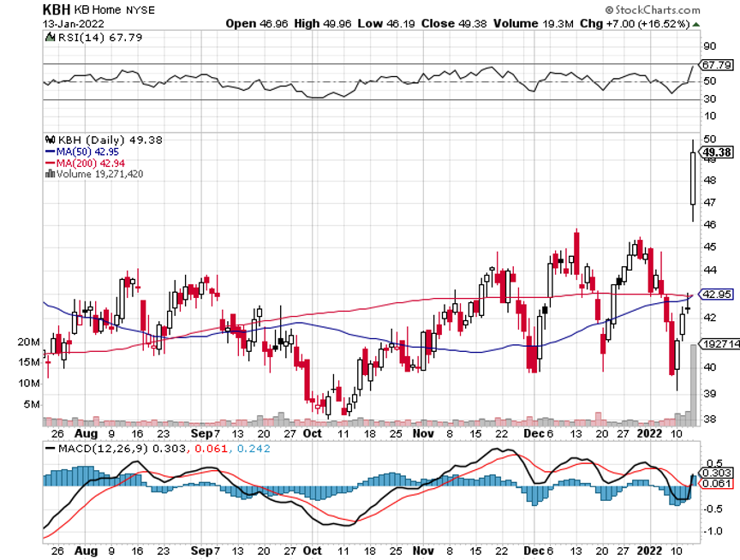This screenshot has height=560, width=740.
Task: Click the 2022 label under the price chart
Action: pyautogui.click(x=649, y=433)
